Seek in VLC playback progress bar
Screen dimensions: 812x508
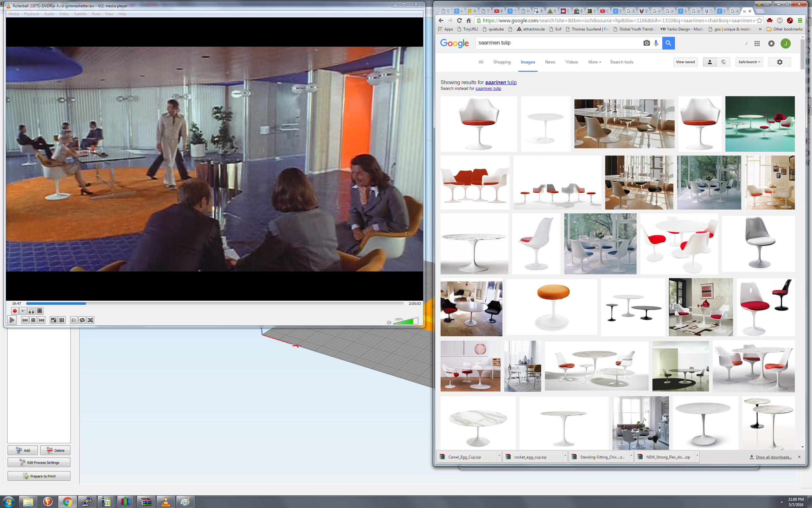215,304
